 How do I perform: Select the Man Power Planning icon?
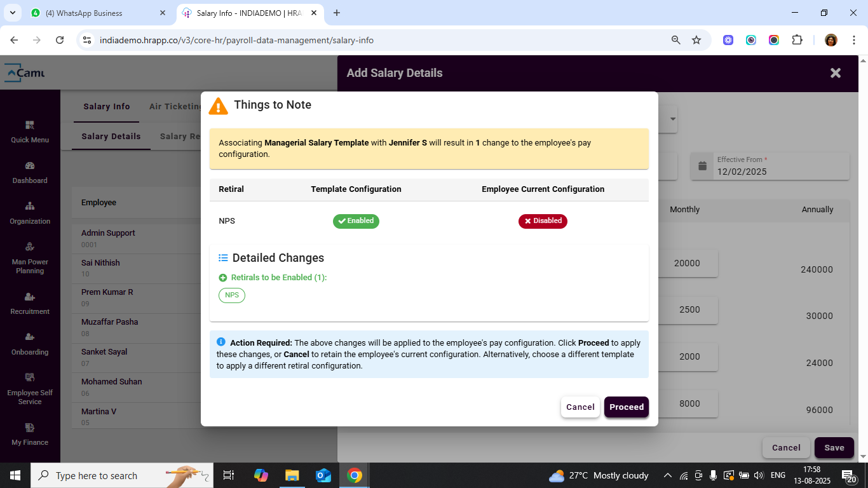(x=30, y=247)
